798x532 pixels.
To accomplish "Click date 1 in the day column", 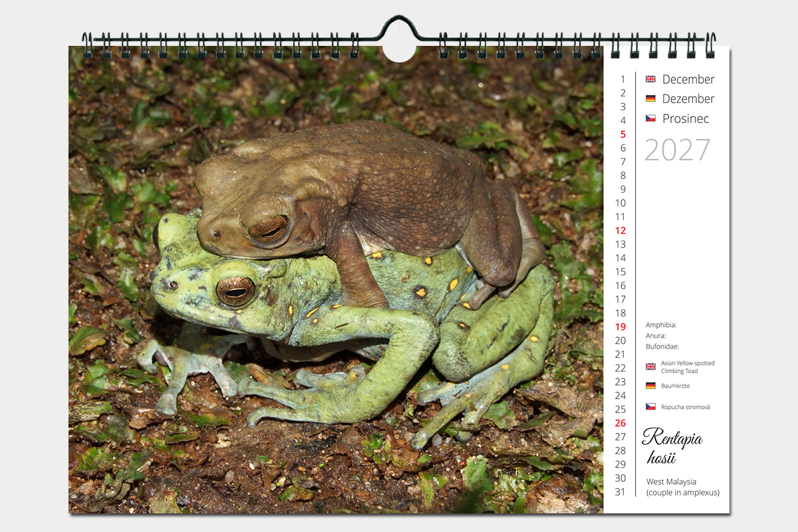I will pyautogui.click(x=623, y=79).
